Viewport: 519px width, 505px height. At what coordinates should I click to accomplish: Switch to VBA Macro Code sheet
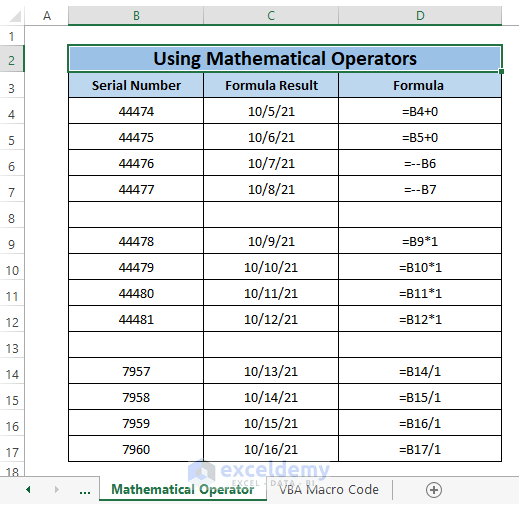point(329,489)
